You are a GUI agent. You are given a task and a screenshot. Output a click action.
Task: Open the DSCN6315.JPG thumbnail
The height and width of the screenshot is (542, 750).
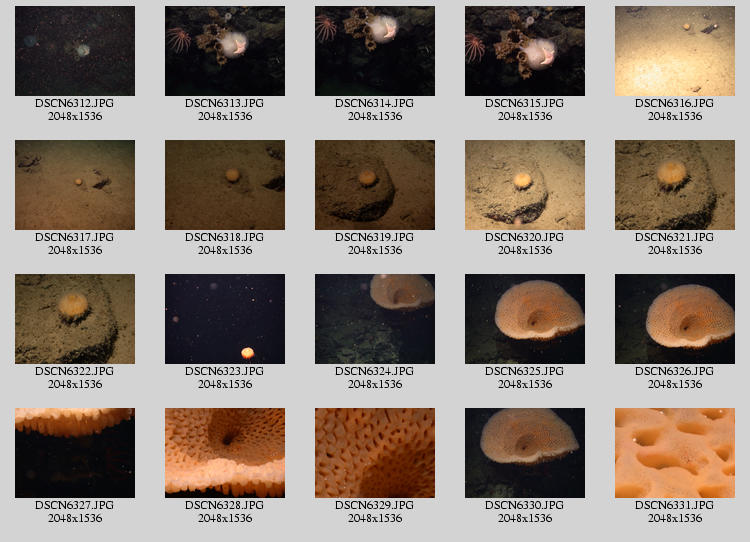(525, 51)
